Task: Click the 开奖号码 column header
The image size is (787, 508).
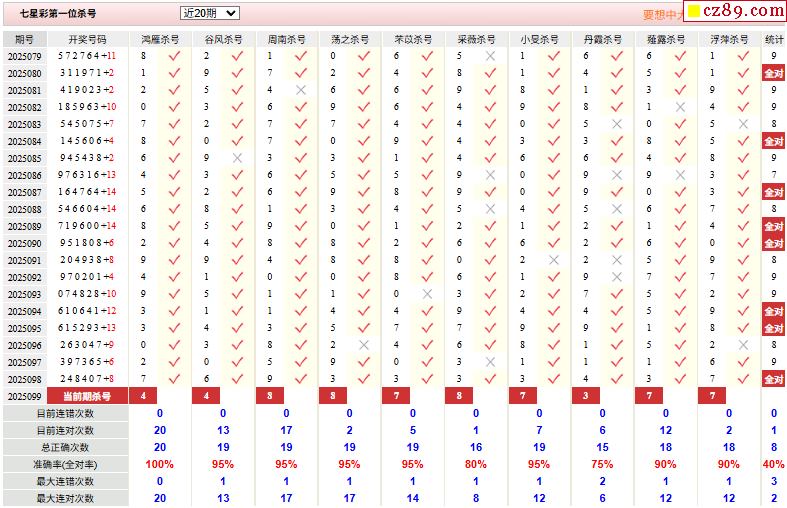Action: coord(87,39)
